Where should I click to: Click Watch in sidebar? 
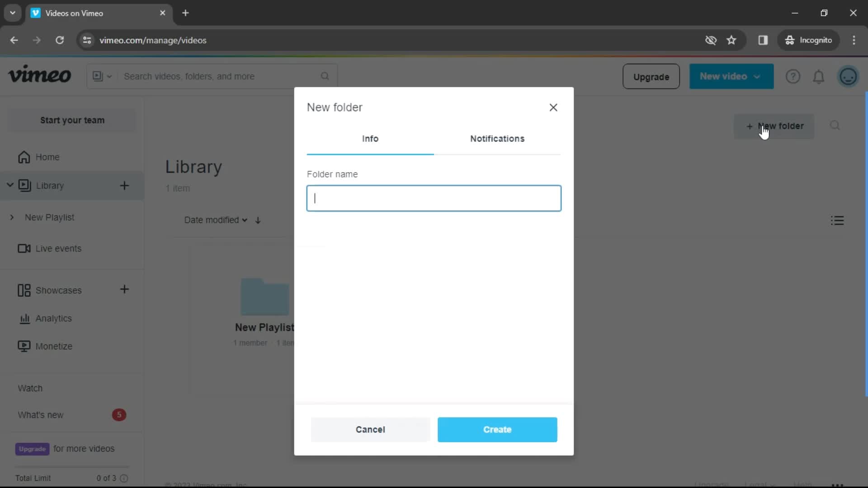tap(30, 389)
